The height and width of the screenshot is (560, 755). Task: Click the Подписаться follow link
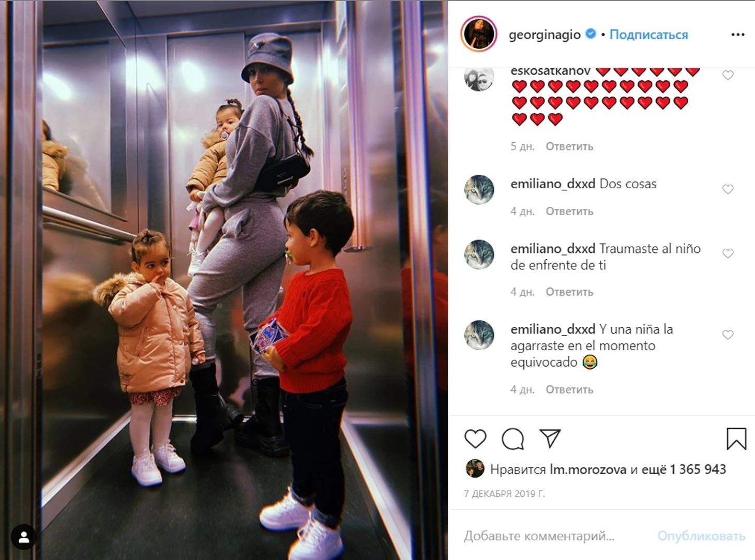(x=648, y=35)
